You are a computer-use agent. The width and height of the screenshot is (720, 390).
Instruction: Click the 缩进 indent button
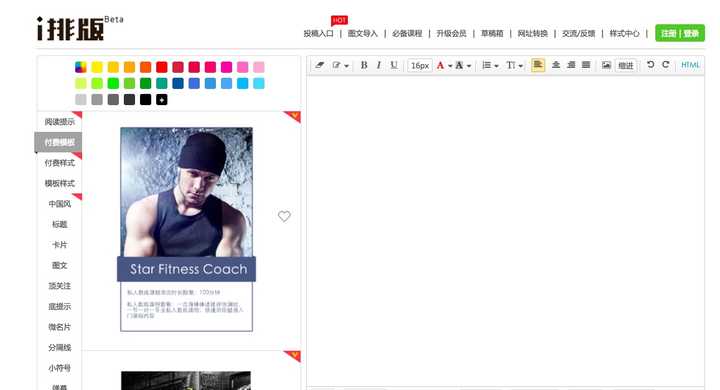[x=625, y=65]
